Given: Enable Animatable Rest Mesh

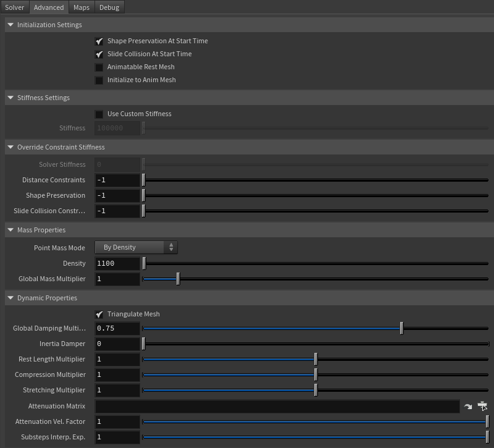Looking at the screenshot, I should point(99,67).
